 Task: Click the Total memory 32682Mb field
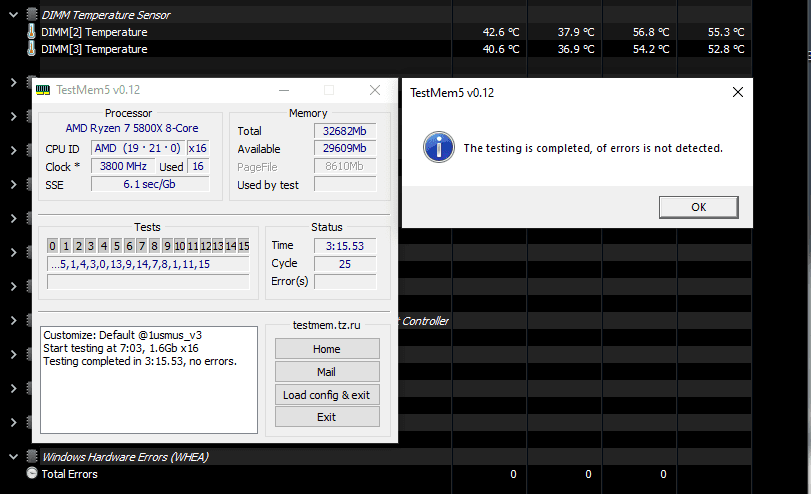(344, 131)
